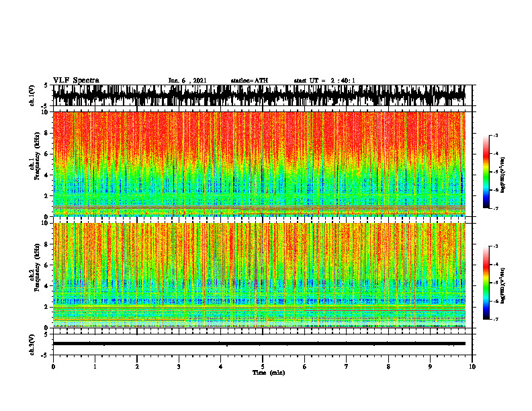The width and height of the screenshot is (532, 411).
Task: Click time axis tick label "3"
Action: coord(179,367)
